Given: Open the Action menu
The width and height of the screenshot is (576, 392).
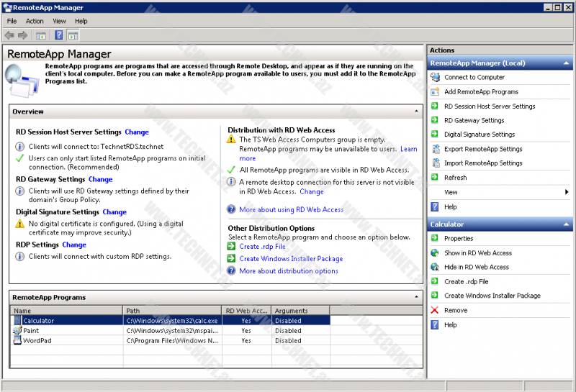Looking at the screenshot, I should click(35, 21).
